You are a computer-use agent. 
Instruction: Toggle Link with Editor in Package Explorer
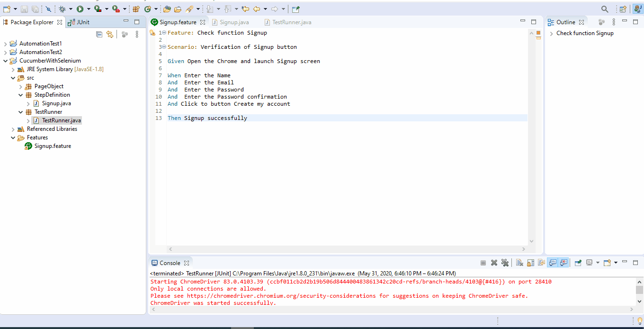tap(110, 34)
